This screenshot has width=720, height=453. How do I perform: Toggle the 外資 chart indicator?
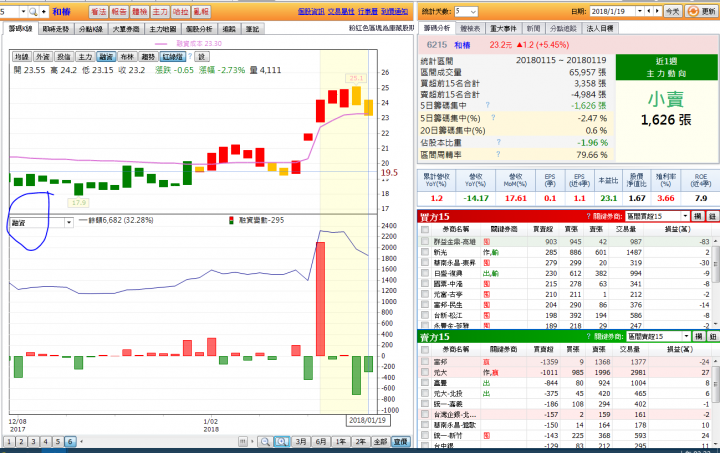[43, 57]
